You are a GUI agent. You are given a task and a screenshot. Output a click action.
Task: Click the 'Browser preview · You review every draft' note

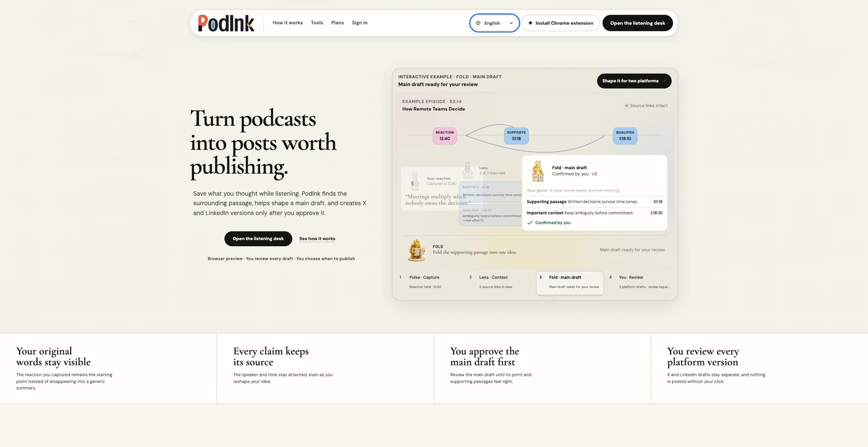point(281,259)
